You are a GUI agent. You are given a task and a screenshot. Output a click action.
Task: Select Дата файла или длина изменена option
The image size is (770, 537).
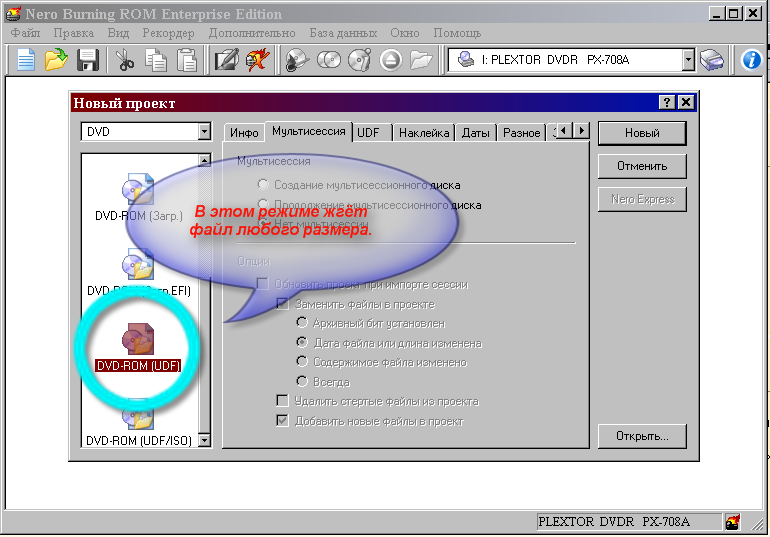pos(302,343)
